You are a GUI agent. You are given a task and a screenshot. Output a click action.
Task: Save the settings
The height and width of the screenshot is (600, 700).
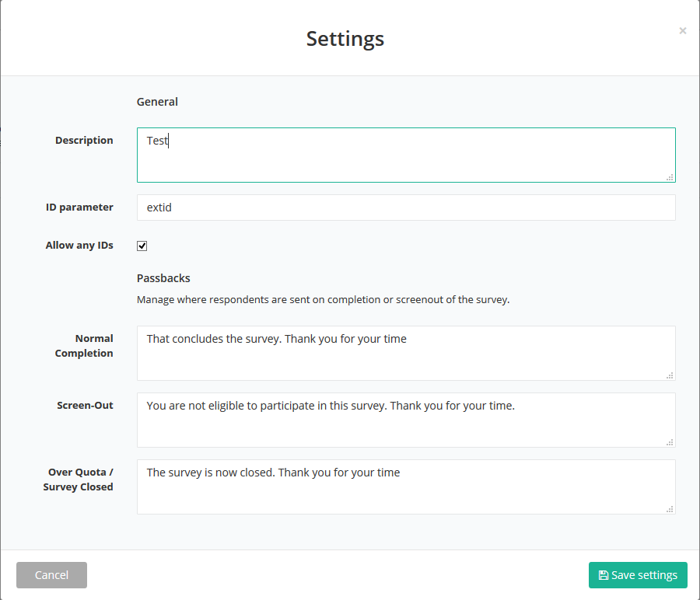[x=638, y=575]
